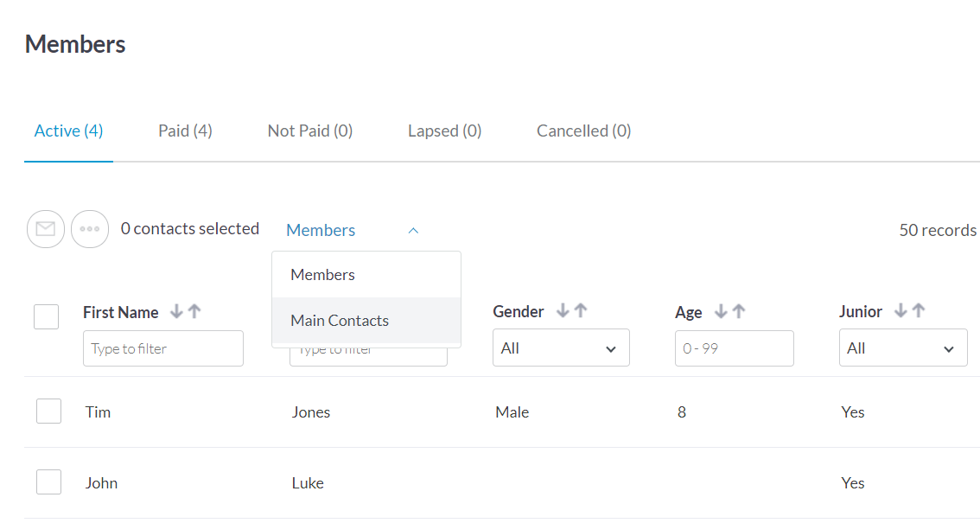Image resolution: width=980 pixels, height=523 pixels.
Task: Tick the select-all header checkbox
Action: [x=46, y=316]
